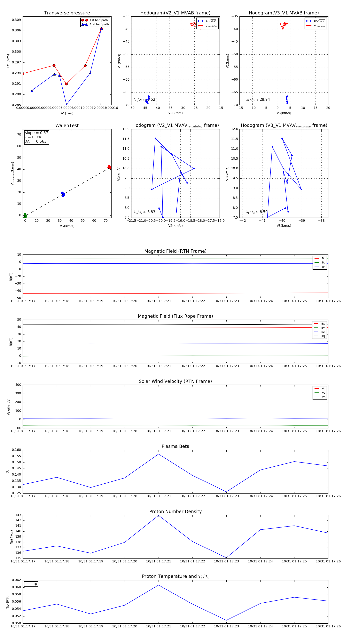
Task: Click the '0.160' tick on Plasma Beta axis
Action: pos(17,450)
